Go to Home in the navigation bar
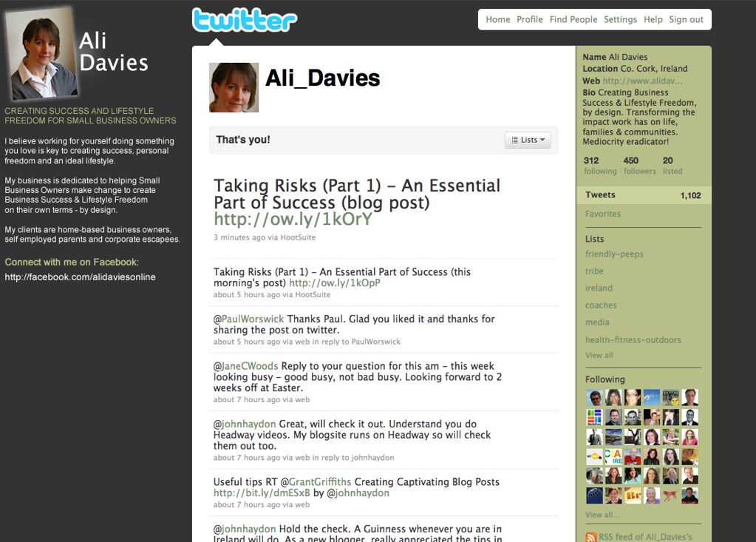Screen dimensions: 756x542 coord(497,19)
